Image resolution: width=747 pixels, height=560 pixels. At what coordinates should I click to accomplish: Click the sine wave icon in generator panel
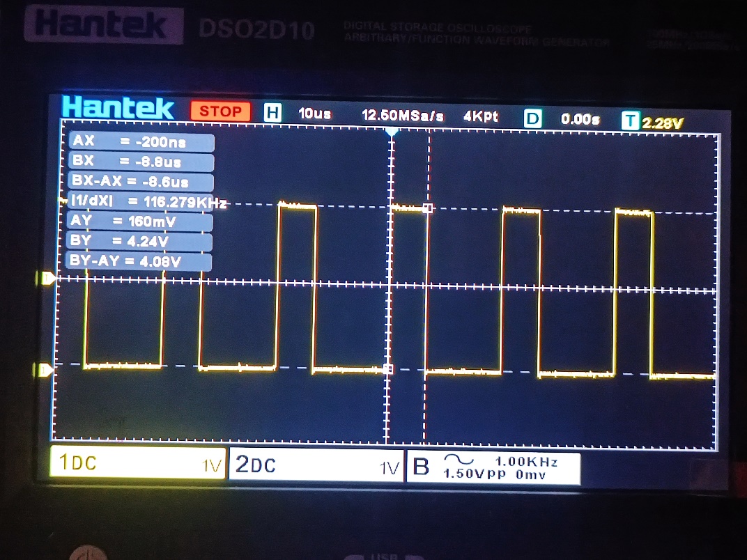tap(459, 459)
